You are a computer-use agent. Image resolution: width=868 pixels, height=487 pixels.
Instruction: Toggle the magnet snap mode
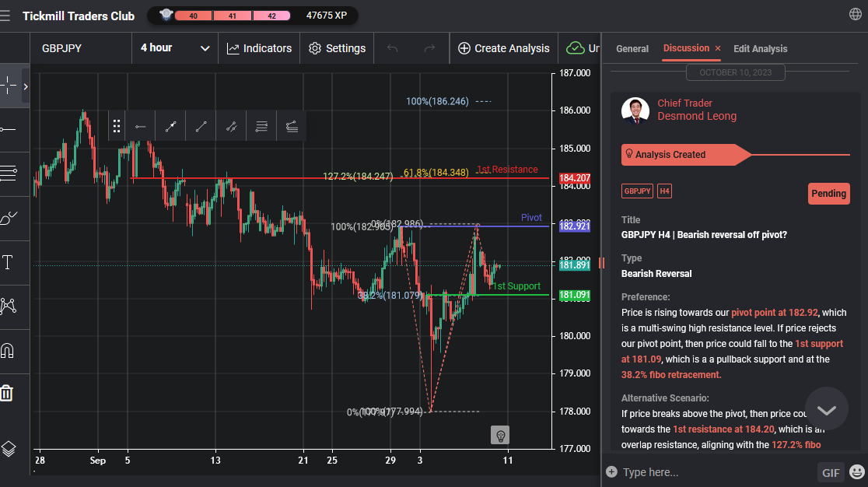[x=7, y=350]
